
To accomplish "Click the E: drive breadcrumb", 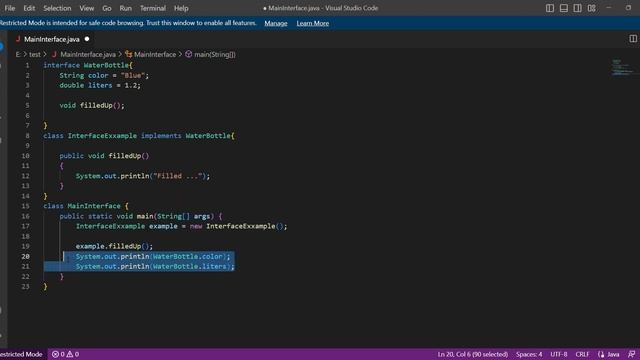I will 18,54.
